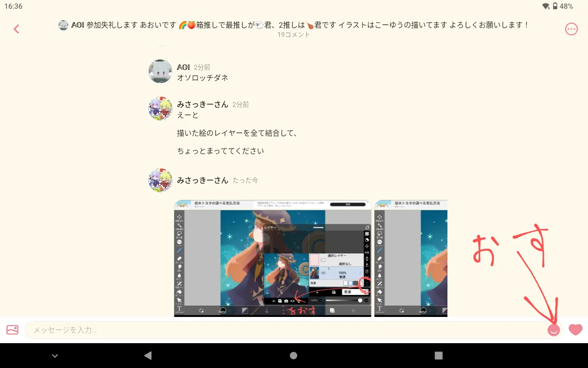
Task: Send a heart reaction
Action: pos(575,330)
